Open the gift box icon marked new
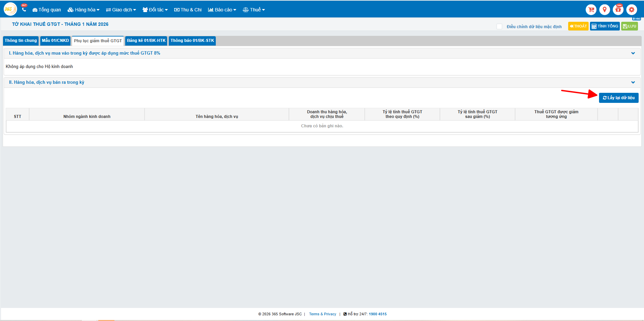The height and width of the screenshot is (321, 644). pyautogui.click(x=618, y=10)
